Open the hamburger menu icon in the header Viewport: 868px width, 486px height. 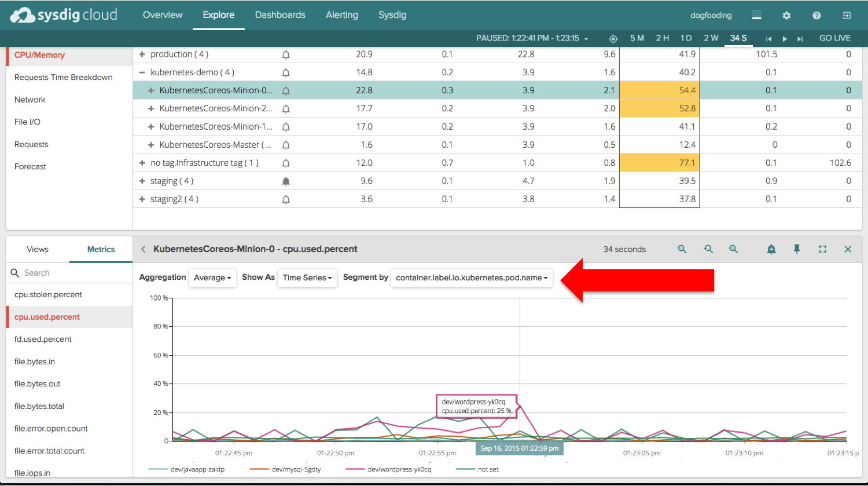point(756,15)
